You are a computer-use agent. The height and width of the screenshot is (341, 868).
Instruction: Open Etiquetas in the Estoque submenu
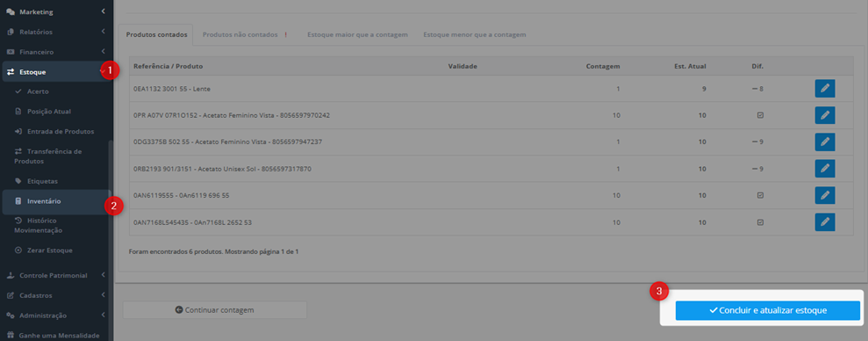tap(42, 181)
